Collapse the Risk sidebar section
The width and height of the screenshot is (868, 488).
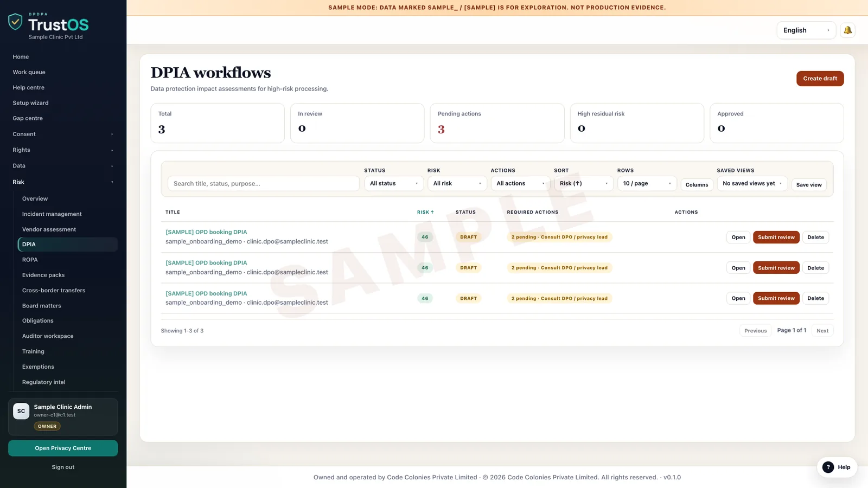point(63,182)
